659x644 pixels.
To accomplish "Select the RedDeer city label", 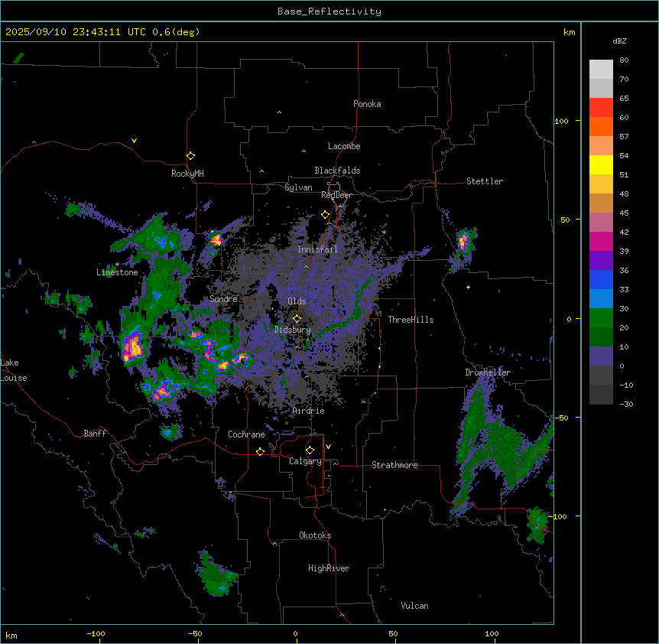I will click(x=336, y=195).
